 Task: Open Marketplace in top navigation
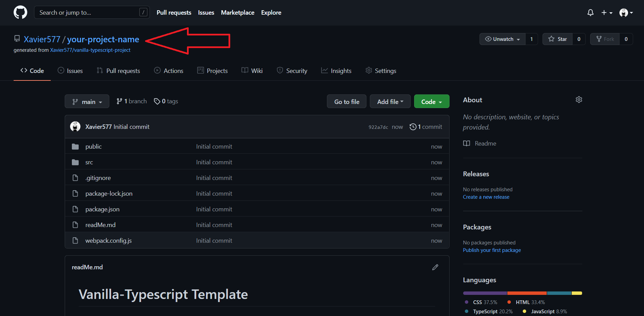coord(238,13)
